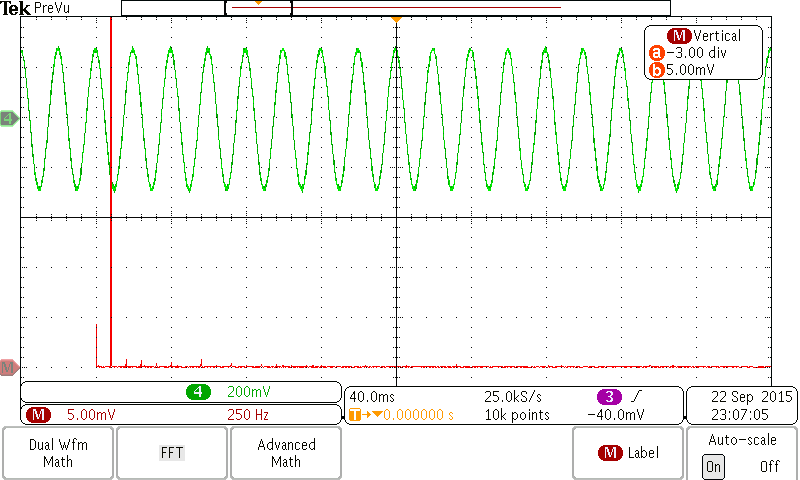Click the math '5.00mV' scale readout
Image resolution: width=800 pixels, height=480 pixels.
[91, 415]
